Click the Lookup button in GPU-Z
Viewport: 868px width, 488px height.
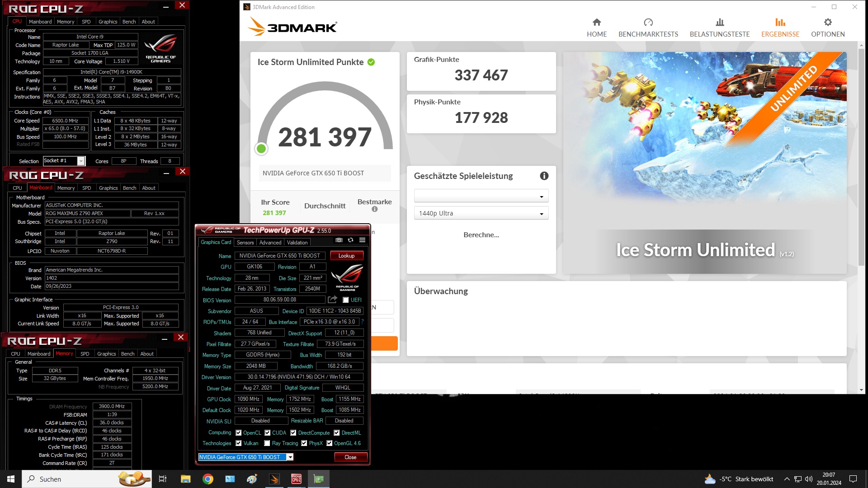click(x=346, y=256)
